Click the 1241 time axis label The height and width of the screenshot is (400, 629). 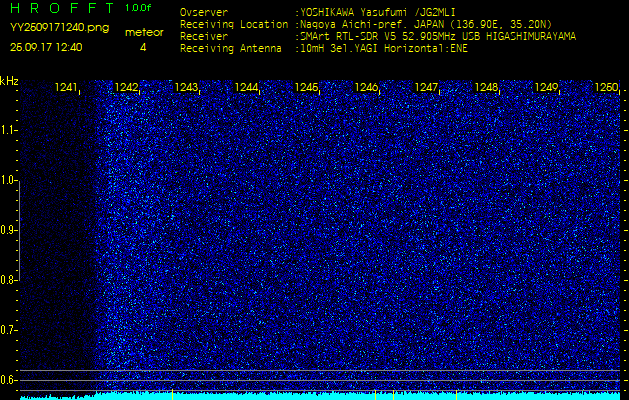(66, 87)
